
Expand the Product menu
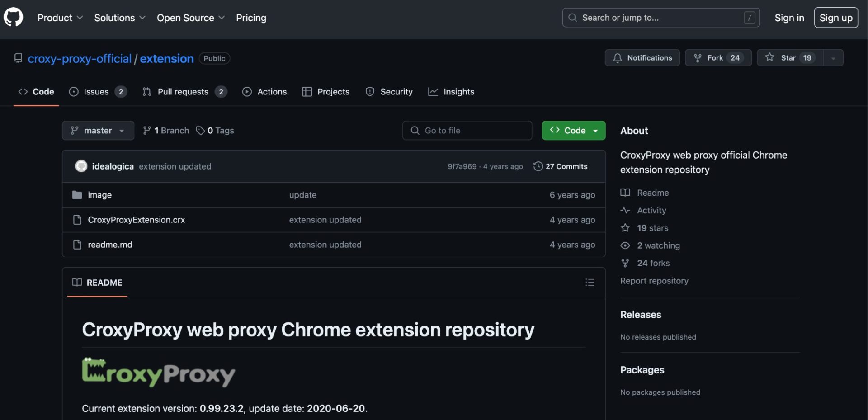pos(60,18)
